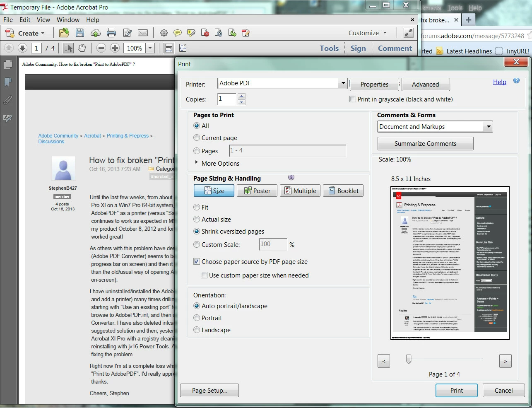Screen dimensions: 532x408
Task: Click the cloud upload icon
Action: pyautogui.click(x=96, y=33)
